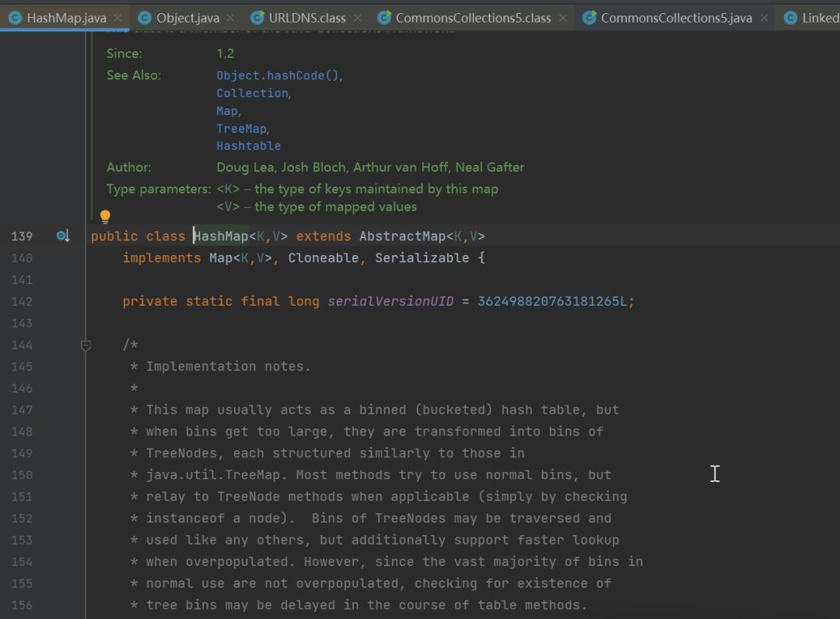Open the CommonsCollections5.java tab
Screen dimensions: 840x619
coord(676,18)
